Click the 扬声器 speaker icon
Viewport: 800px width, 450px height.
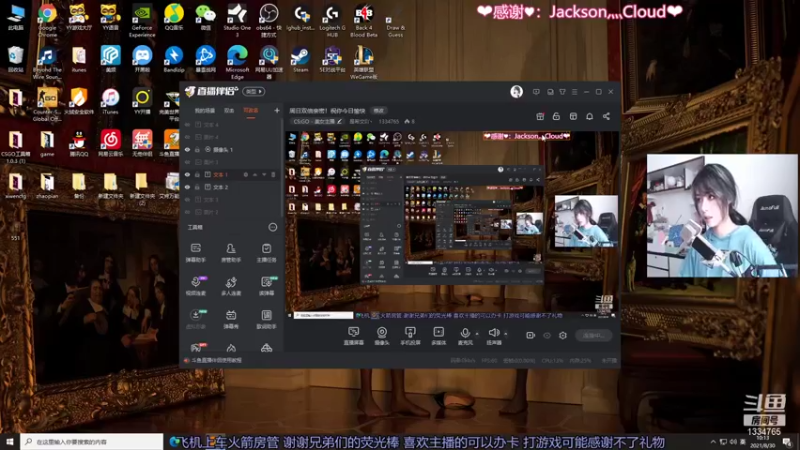493,333
